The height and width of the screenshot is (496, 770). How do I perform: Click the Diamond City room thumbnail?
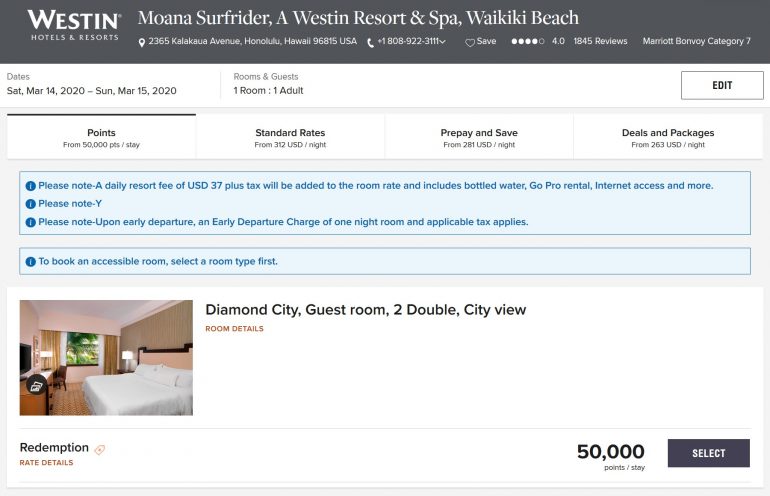pos(106,357)
